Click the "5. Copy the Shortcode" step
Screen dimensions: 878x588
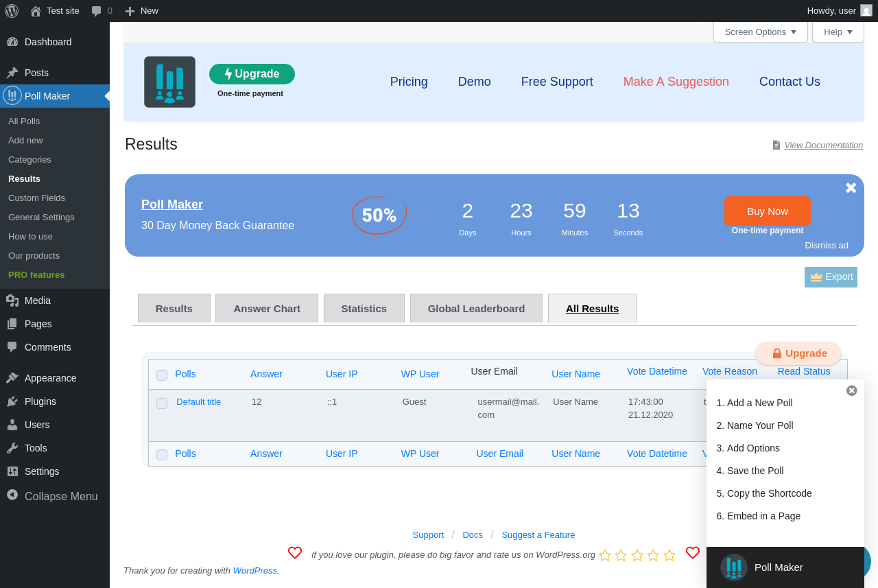764,493
